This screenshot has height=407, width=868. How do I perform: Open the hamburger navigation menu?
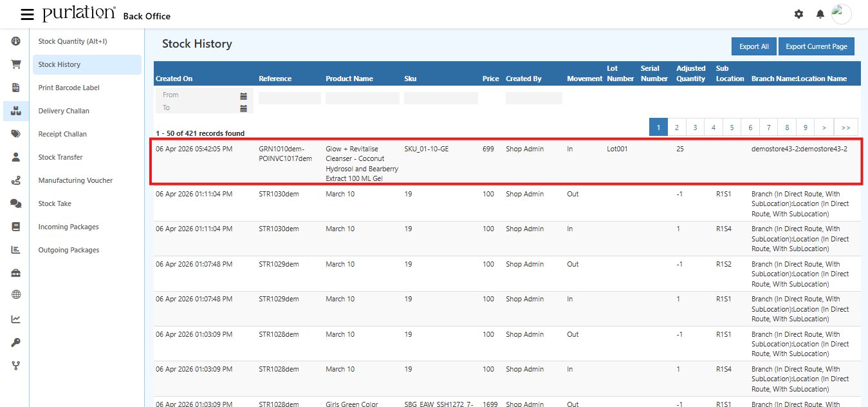(27, 14)
